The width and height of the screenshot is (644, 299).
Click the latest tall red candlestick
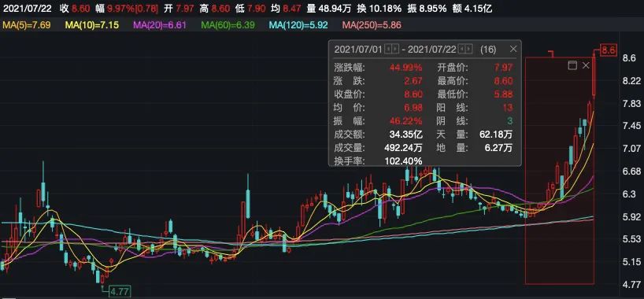point(594,76)
